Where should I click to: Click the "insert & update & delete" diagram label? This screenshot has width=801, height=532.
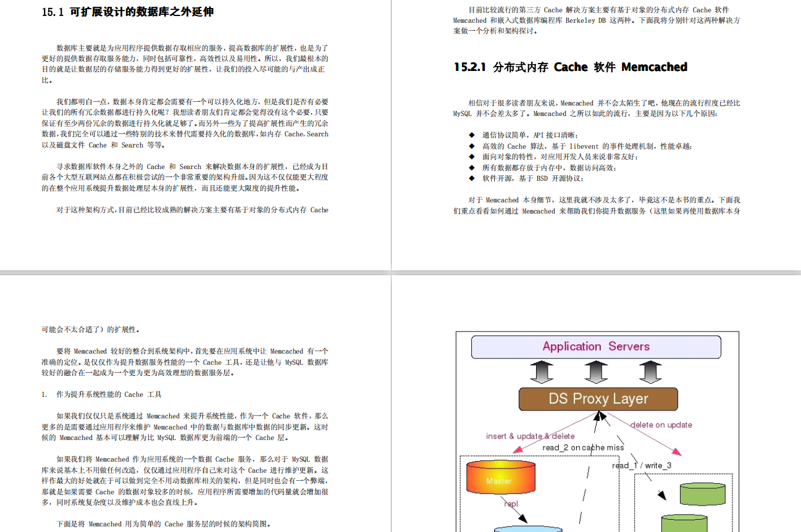tap(531, 436)
